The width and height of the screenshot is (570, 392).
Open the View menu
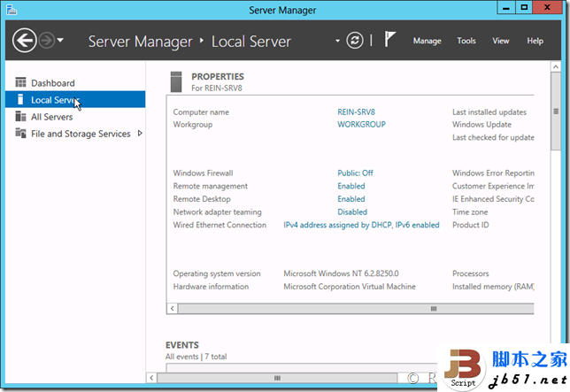point(501,41)
